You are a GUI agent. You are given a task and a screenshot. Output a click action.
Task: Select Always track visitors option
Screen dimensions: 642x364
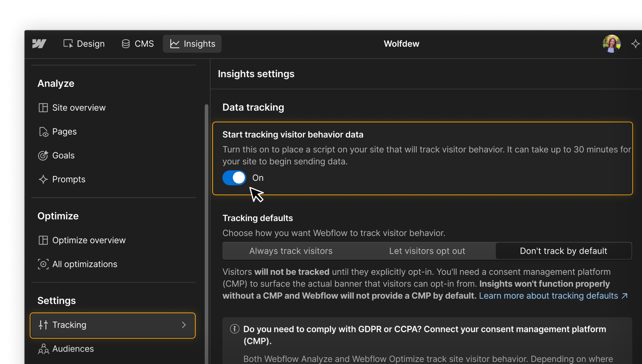tap(291, 251)
